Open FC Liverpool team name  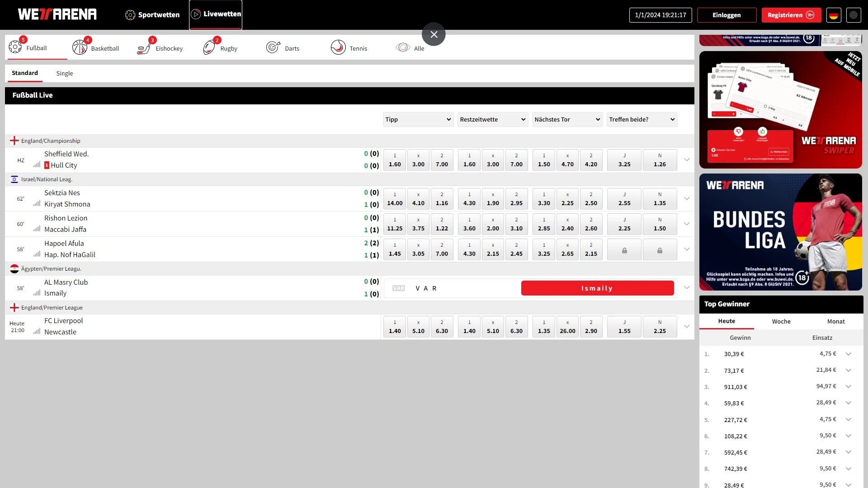[x=64, y=320]
